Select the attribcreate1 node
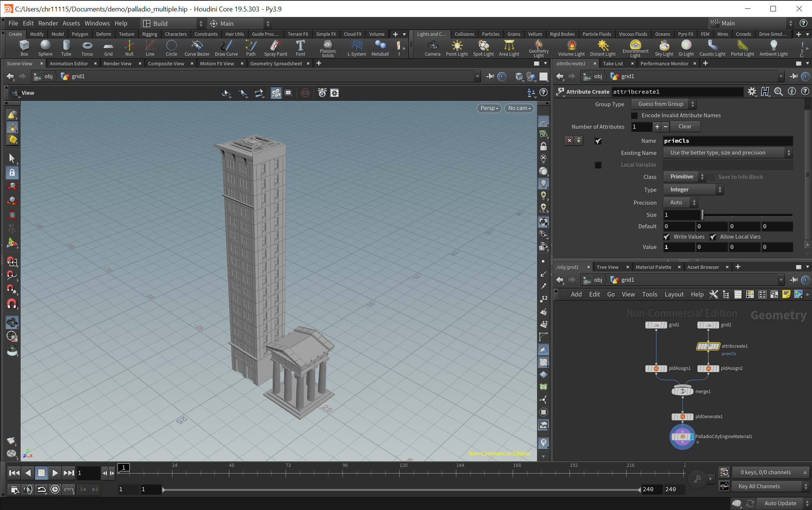Screen dimensions: 812x510 click(x=708, y=346)
